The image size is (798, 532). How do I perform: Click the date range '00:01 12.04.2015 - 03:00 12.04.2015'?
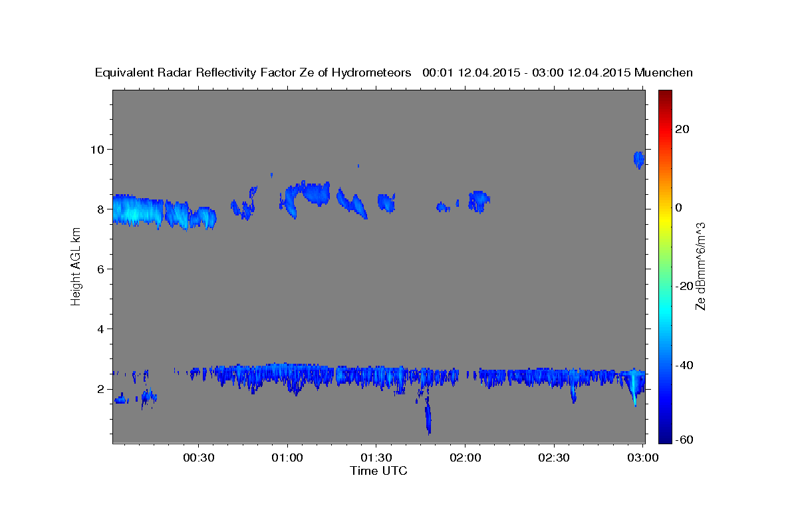tap(527, 73)
